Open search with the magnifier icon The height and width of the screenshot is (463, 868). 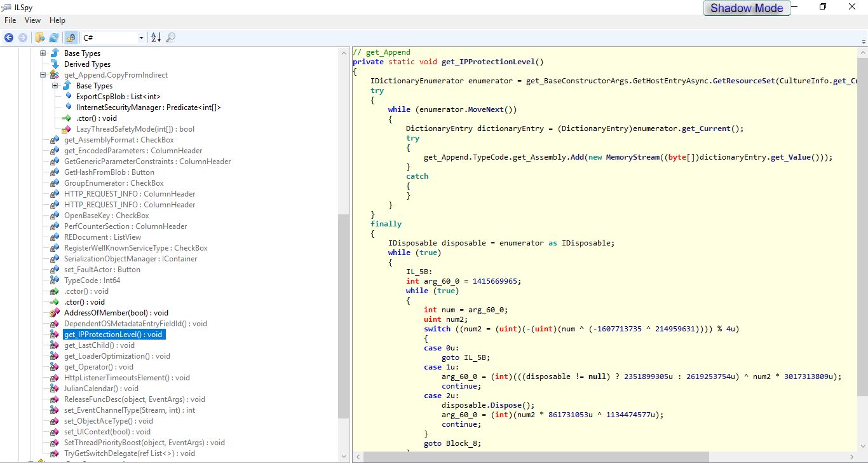click(171, 38)
